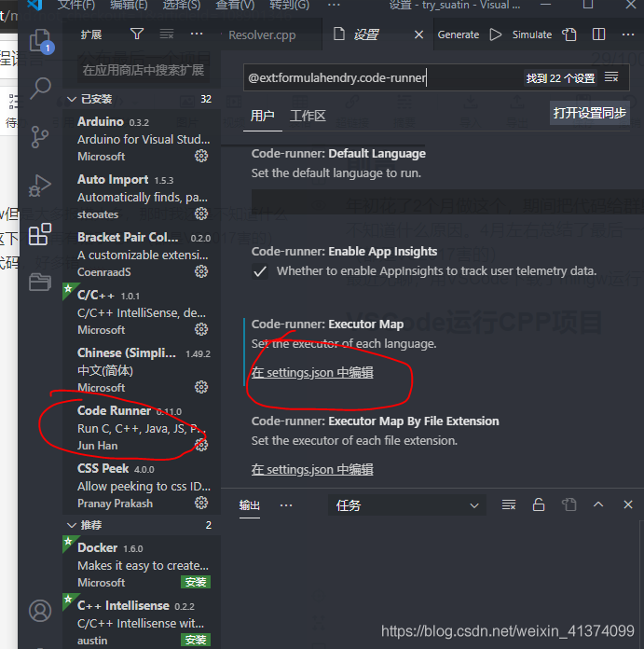Maximize the output panel with chevron
The image size is (644, 649).
[x=598, y=504]
